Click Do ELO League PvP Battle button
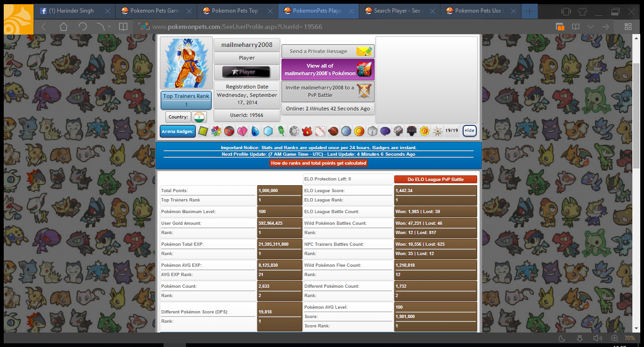Screen dimensions: 644x347 [x=435, y=180]
